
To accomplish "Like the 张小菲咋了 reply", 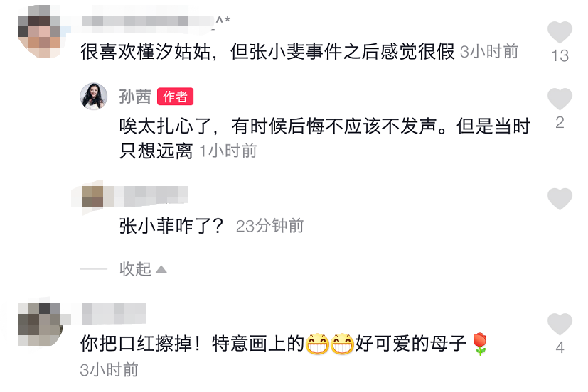I will [560, 199].
